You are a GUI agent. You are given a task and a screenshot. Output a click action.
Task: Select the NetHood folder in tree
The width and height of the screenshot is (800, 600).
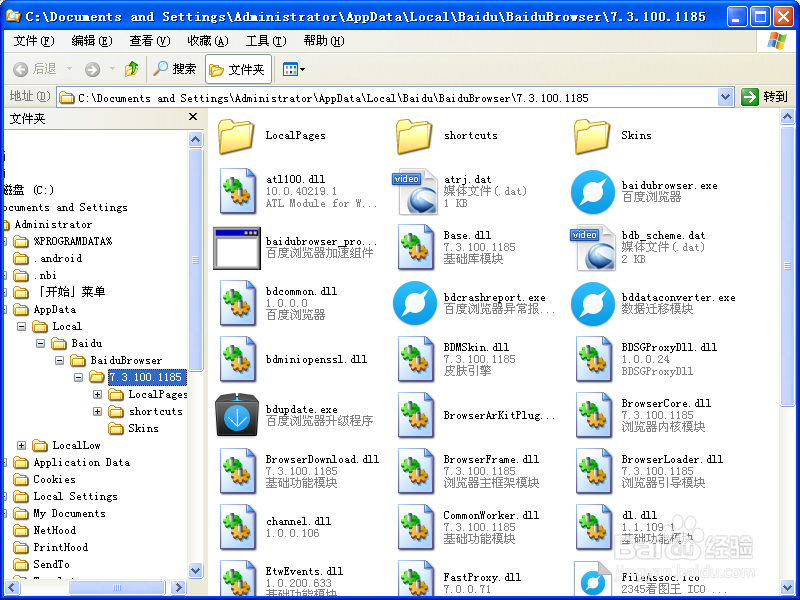click(x=55, y=530)
